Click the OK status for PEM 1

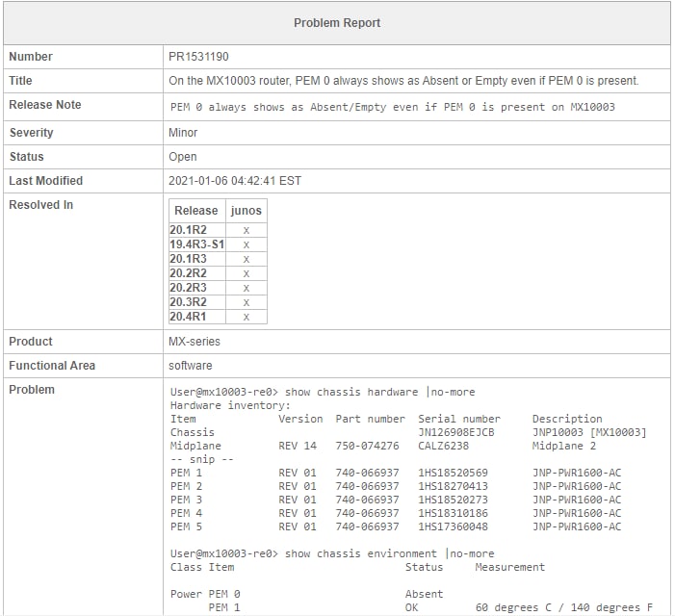(411, 607)
